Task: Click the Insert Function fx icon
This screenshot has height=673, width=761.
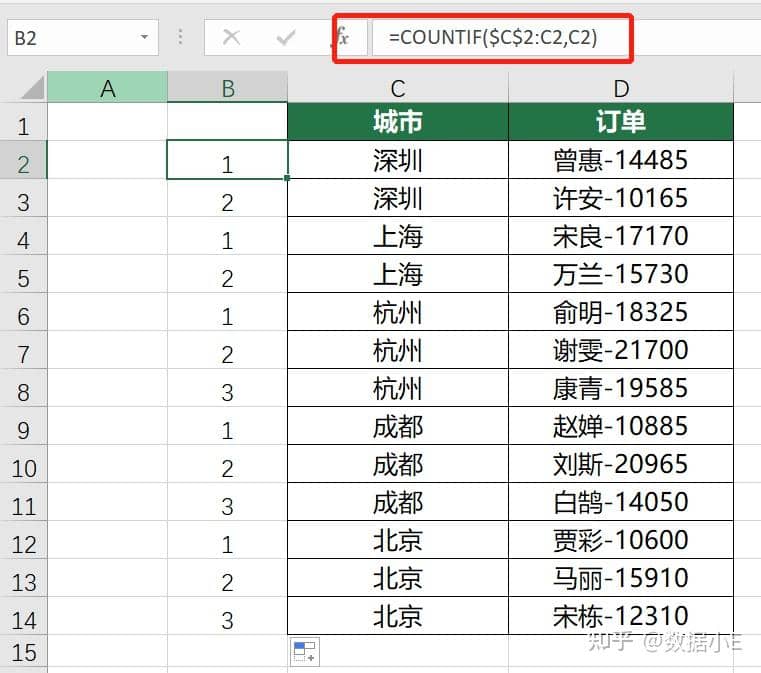Action: 342,38
